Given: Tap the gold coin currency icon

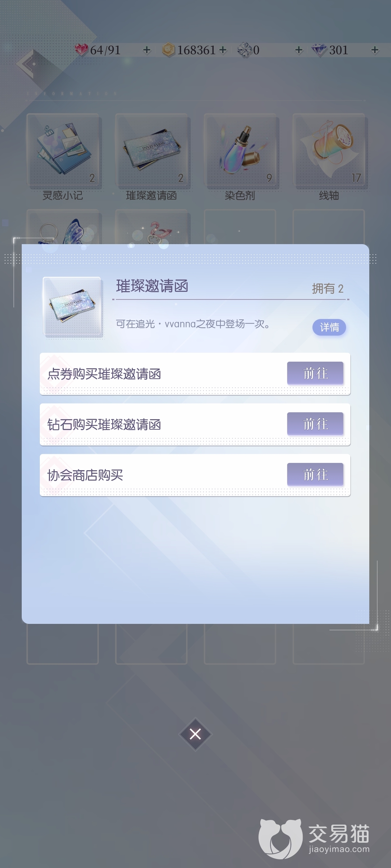Looking at the screenshot, I should click(168, 50).
